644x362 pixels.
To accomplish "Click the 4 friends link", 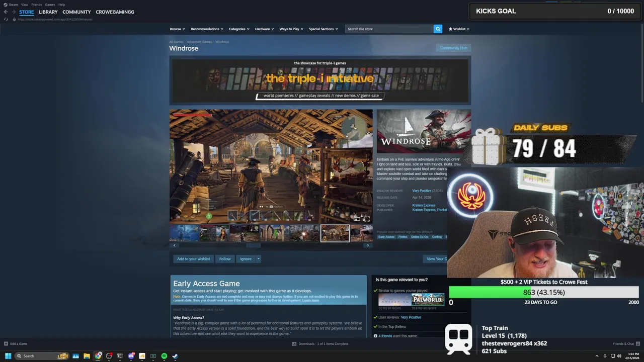I will click(385, 336).
